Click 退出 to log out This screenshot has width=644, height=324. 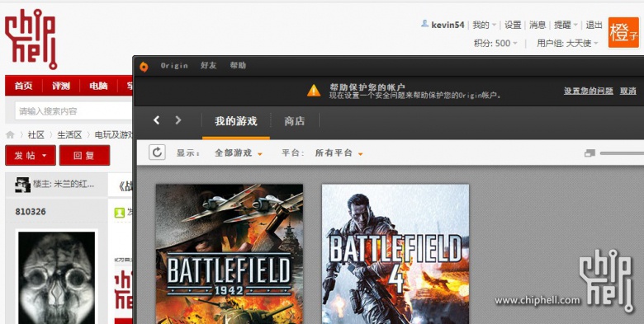coord(594,25)
